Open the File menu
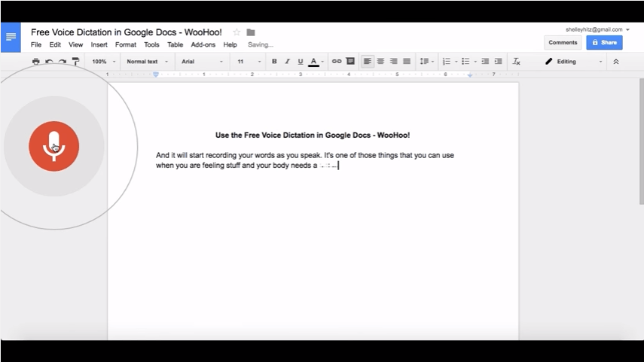This screenshot has width=644, height=362. [36, 44]
